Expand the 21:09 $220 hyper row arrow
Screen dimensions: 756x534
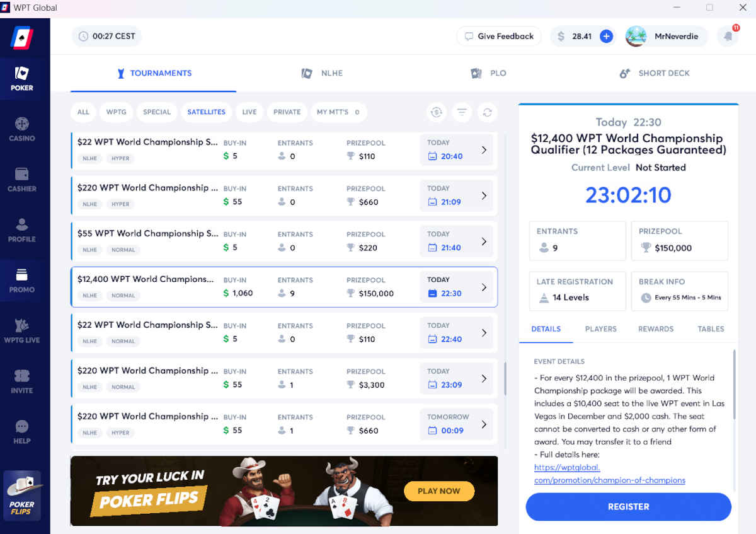pos(484,195)
